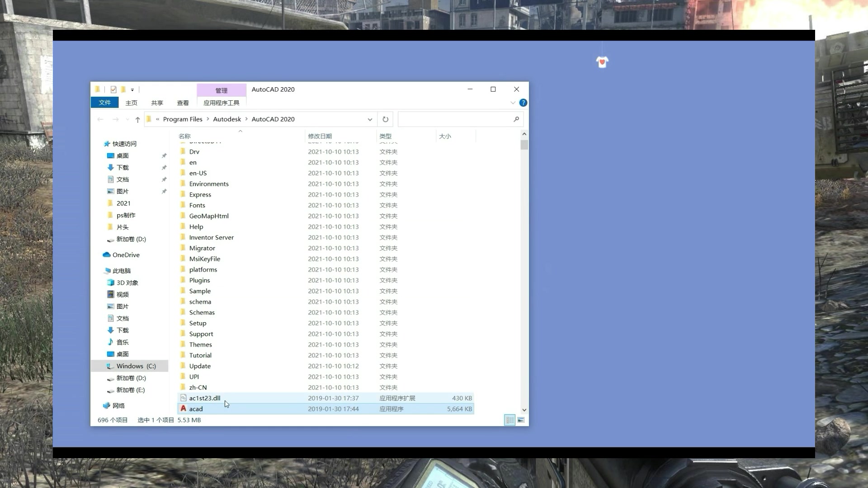Click the refresh button beside address bar
Viewport: 868px width, 488px height.
coord(385,119)
